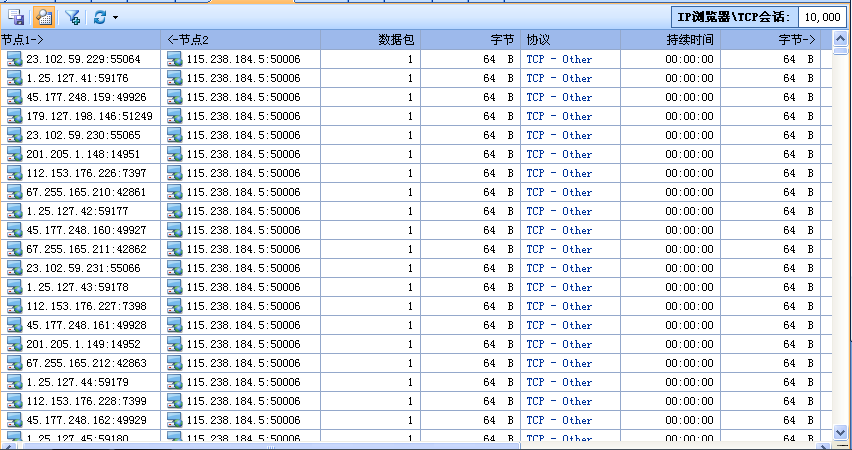The width and height of the screenshot is (852, 450).
Task: Click 115.238.184.5:50006 in the 23.102.59.231:55066 row
Action: pyautogui.click(x=243, y=268)
